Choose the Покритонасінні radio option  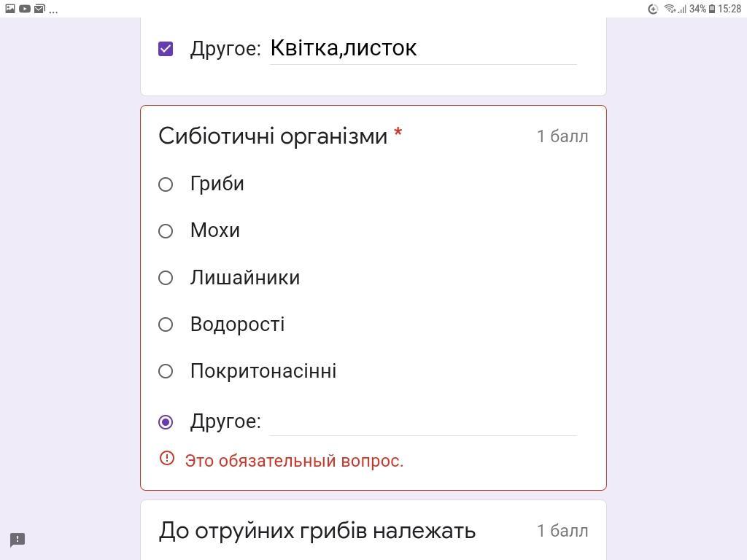(x=166, y=371)
